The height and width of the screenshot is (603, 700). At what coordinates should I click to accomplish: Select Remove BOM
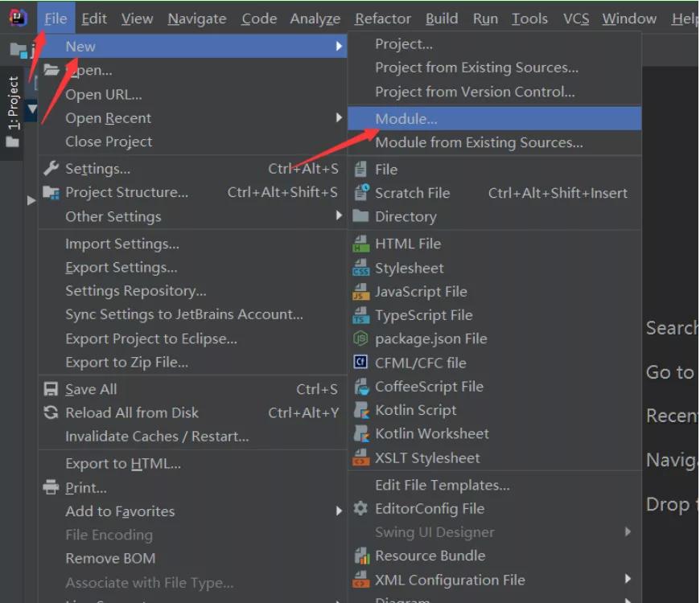pos(192,559)
